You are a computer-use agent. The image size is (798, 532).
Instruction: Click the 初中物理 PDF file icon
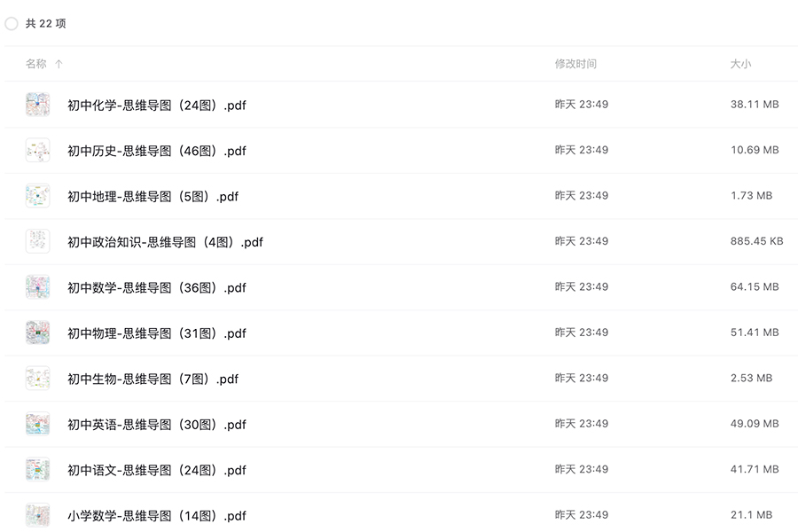[37, 332]
